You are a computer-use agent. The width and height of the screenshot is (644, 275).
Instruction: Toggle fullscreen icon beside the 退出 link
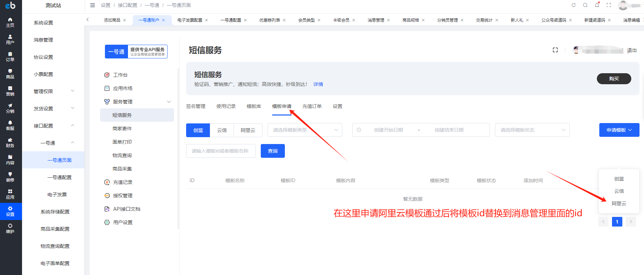(x=555, y=50)
